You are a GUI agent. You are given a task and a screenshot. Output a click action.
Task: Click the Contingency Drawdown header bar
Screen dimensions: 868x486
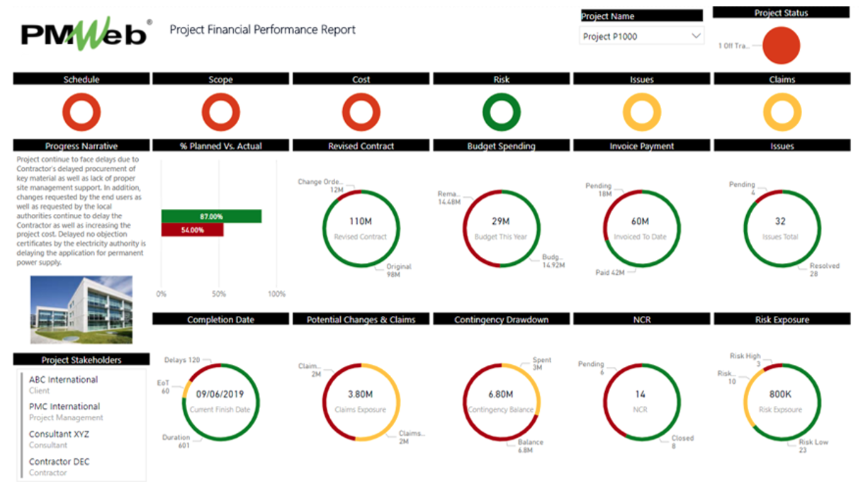point(501,320)
